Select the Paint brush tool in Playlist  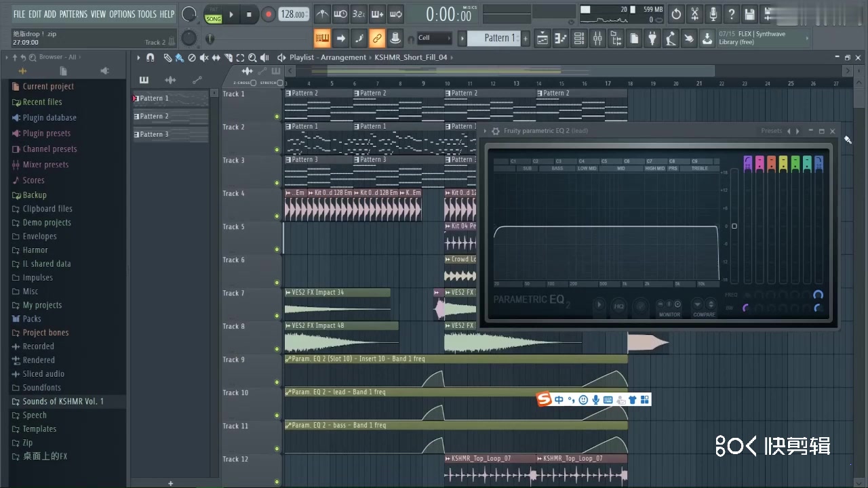[x=179, y=58]
